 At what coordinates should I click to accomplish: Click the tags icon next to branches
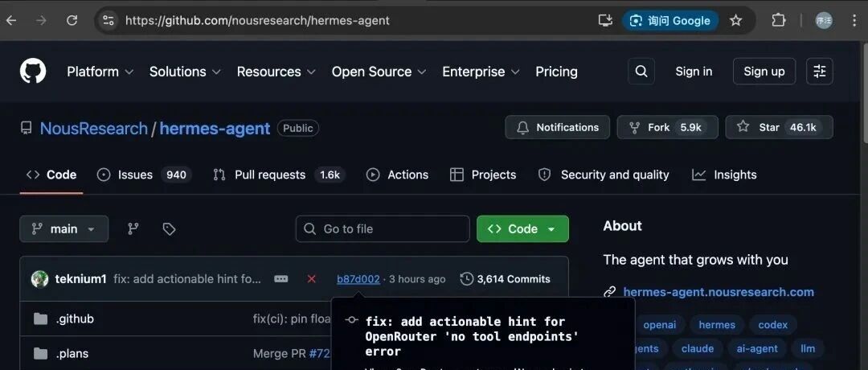point(169,228)
